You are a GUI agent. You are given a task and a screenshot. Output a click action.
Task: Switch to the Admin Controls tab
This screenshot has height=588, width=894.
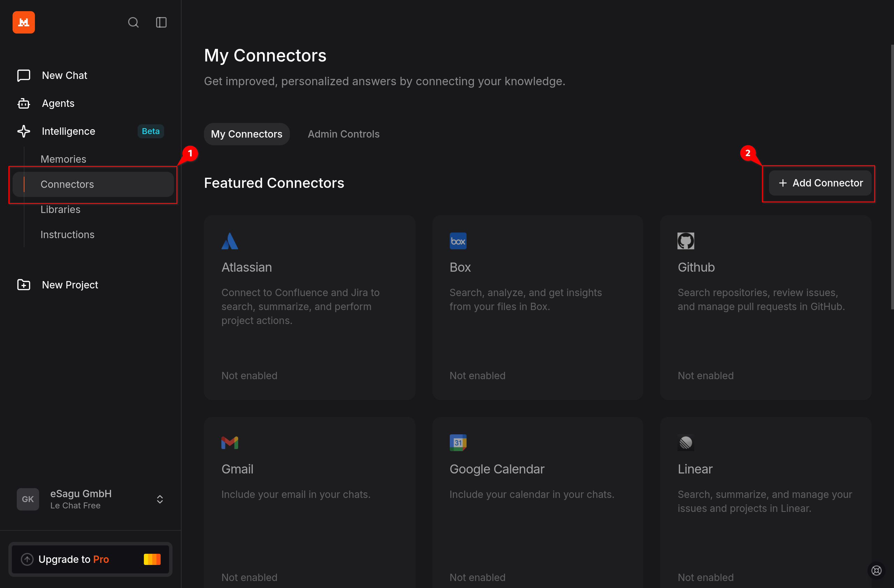point(343,134)
